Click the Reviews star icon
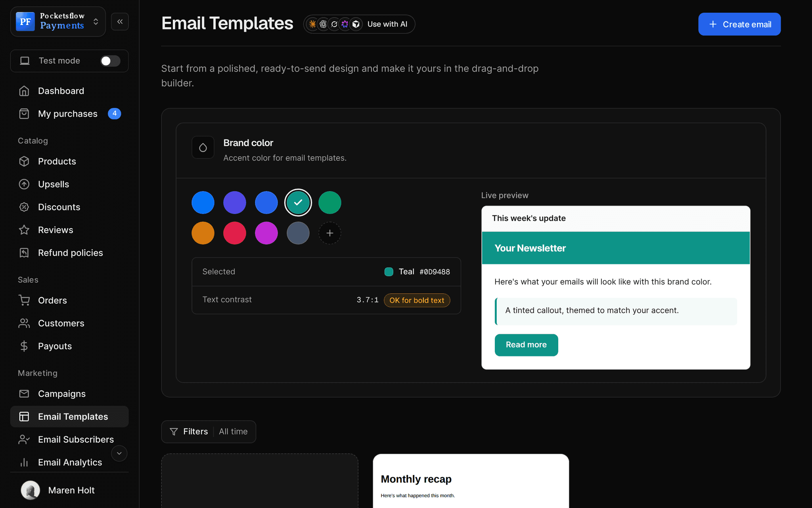 (x=24, y=230)
